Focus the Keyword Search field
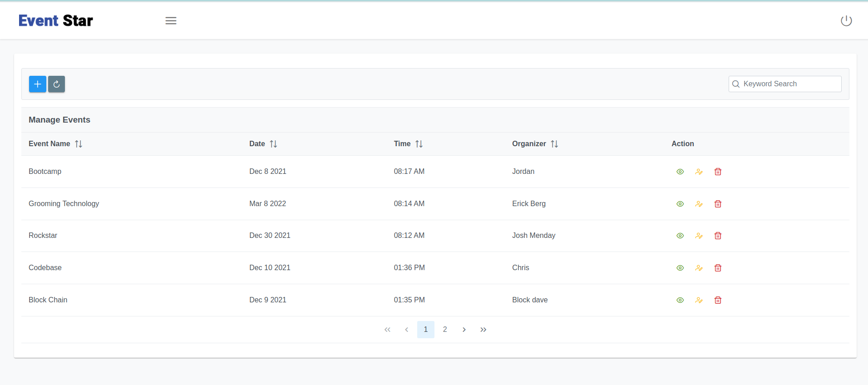The width and height of the screenshot is (868, 385). (x=785, y=84)
